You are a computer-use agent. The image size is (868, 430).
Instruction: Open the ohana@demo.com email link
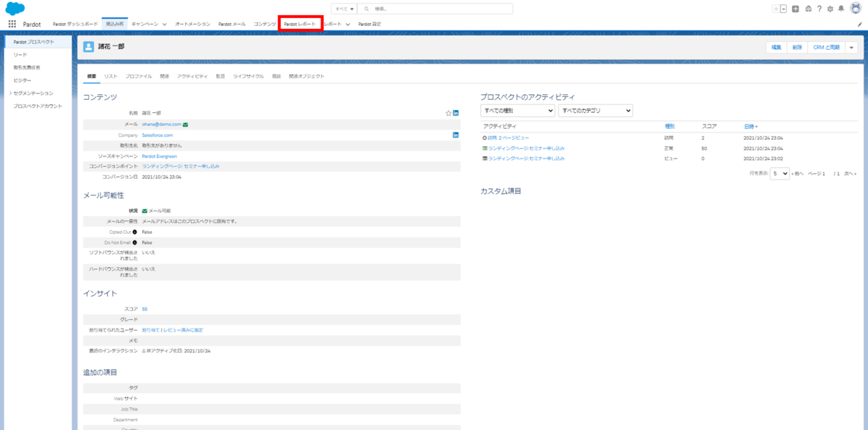coord(161,125)
